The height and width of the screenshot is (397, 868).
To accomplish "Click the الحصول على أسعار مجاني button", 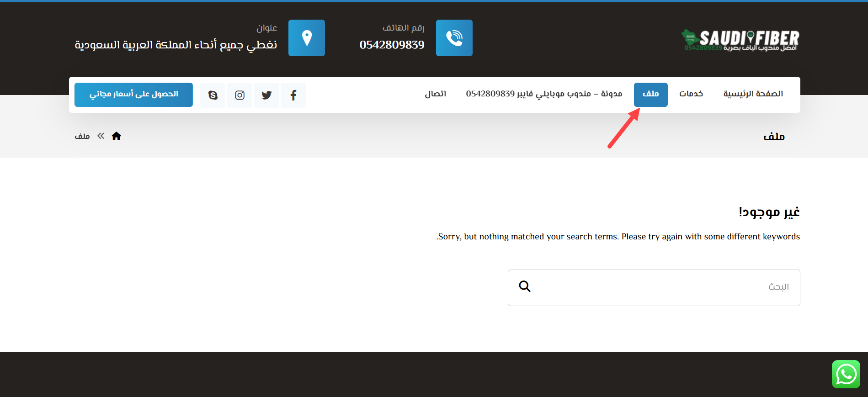I will 133,95.
